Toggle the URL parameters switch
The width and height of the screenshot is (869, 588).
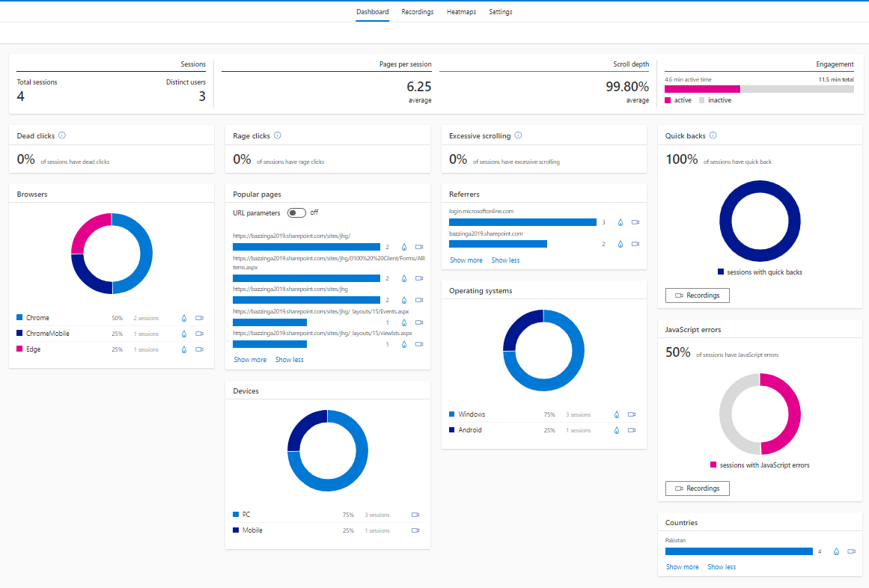pyautogui.click(x=297, y=212)
